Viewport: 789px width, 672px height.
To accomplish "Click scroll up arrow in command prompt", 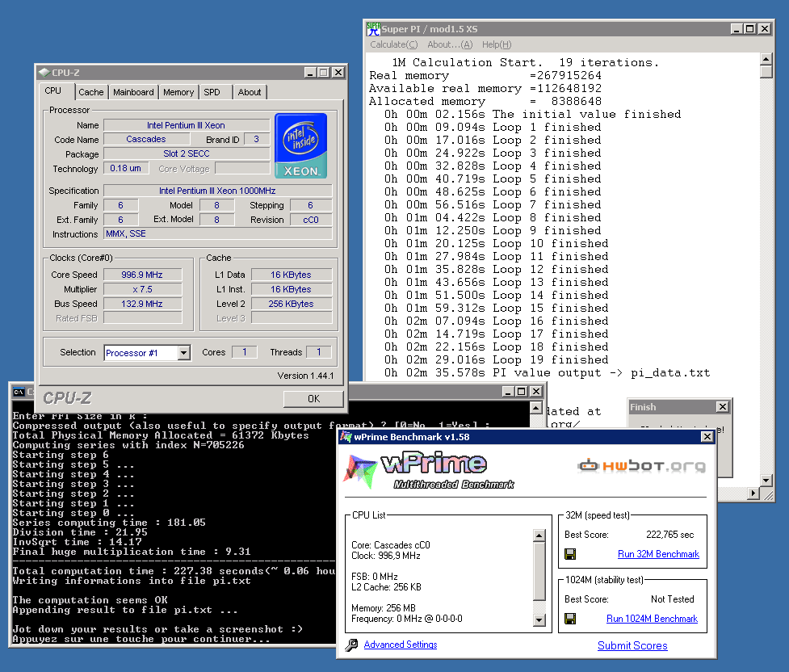I will click(536, 408).
